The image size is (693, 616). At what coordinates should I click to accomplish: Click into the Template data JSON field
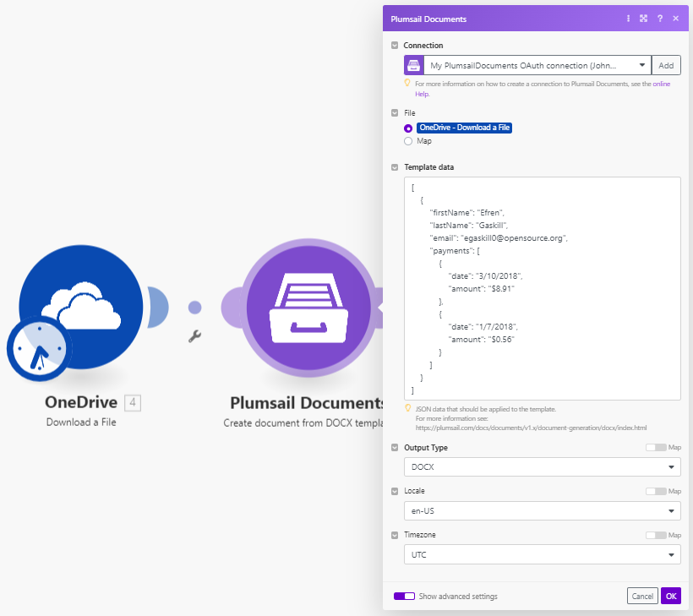click(x=543, y=288)
